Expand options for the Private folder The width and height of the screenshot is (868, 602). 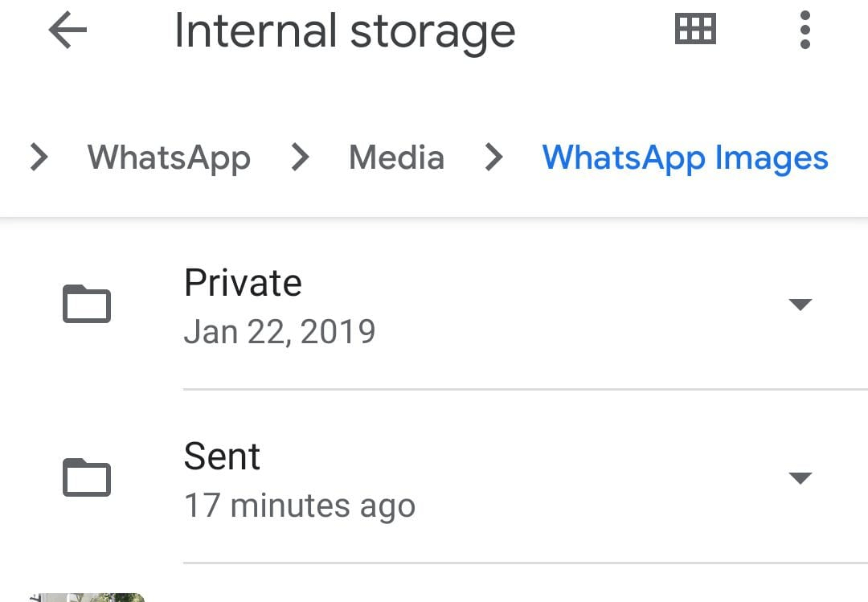coord(800,305)
